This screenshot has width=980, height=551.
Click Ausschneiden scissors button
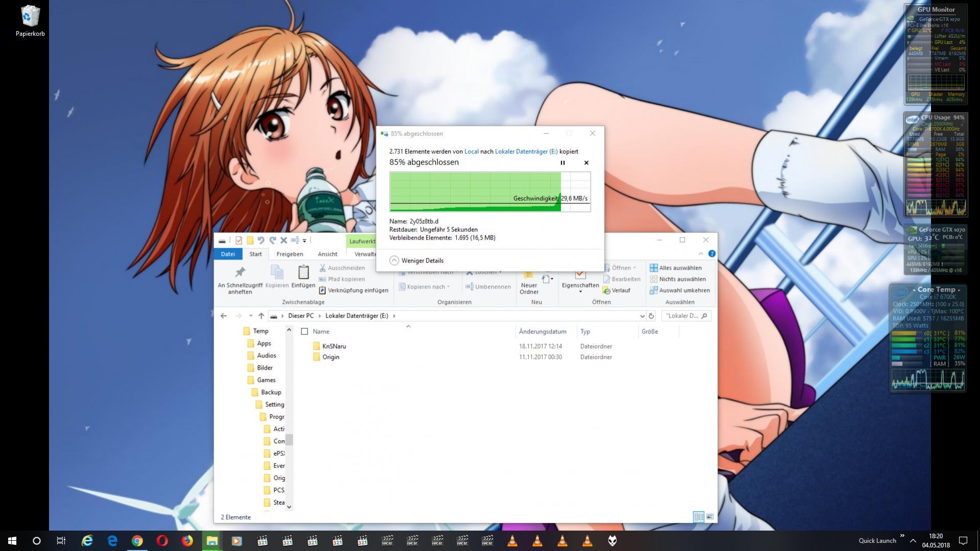point(341,268)
